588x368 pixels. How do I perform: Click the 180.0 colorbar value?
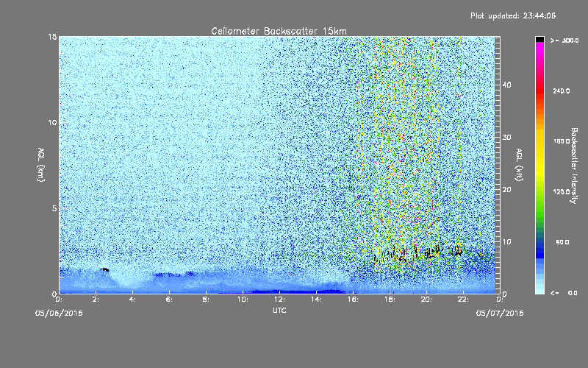tap(562, 141)
